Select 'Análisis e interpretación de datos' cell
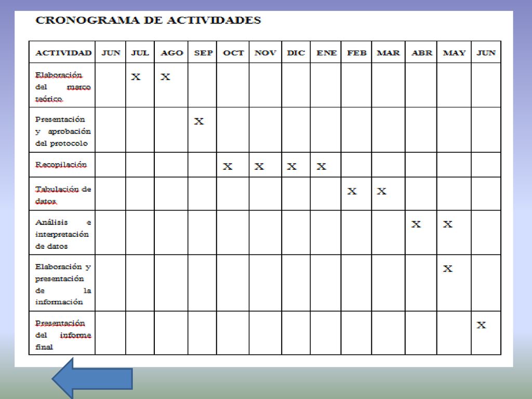532x399 pixels. pyautogui.click(x=62, y=233)
